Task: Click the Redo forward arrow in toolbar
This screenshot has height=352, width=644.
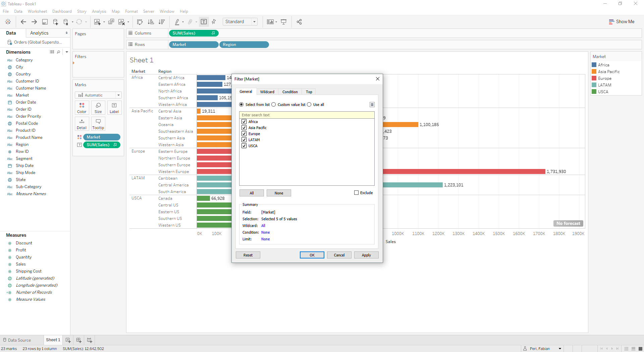Action: [x=34, y=22]
